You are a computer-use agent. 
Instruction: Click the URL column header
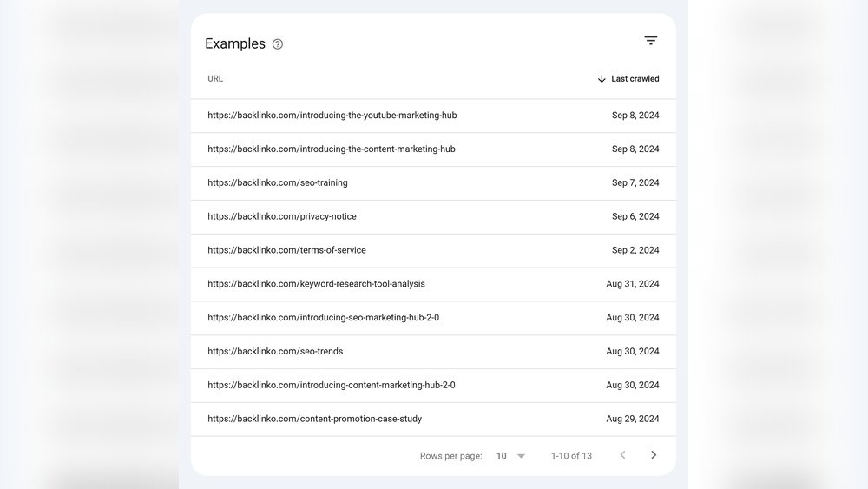pyautogui.click(x=215, y=79)
